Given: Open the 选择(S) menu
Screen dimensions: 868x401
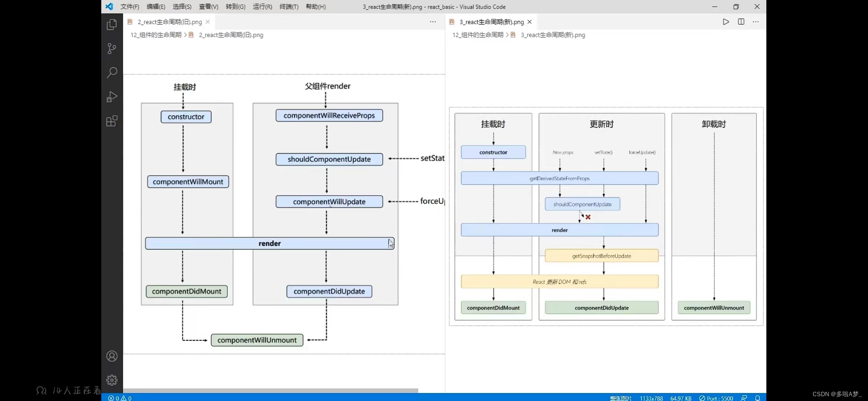Looking at the screenshot, I should click(x=182, y=7).
